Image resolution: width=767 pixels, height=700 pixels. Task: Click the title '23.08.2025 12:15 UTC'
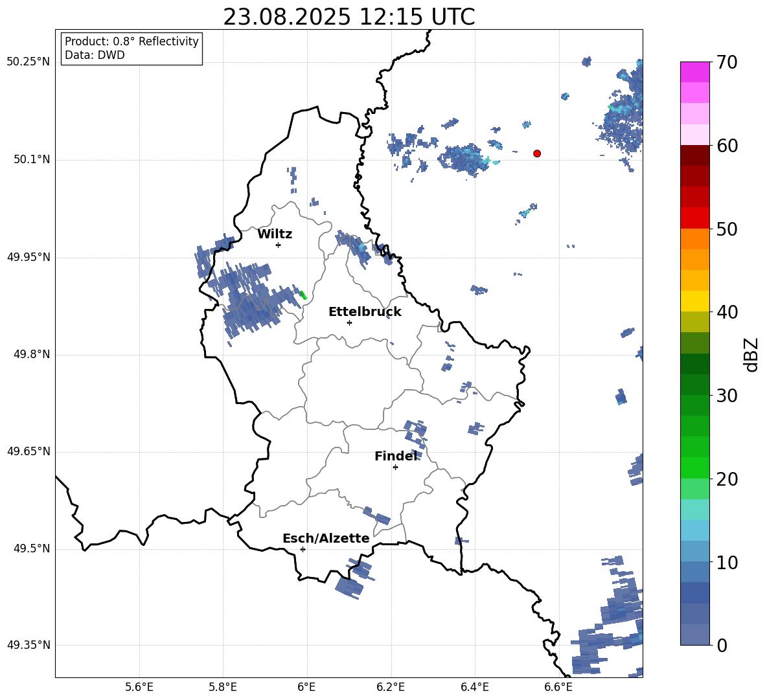click(x=349, y=17)
